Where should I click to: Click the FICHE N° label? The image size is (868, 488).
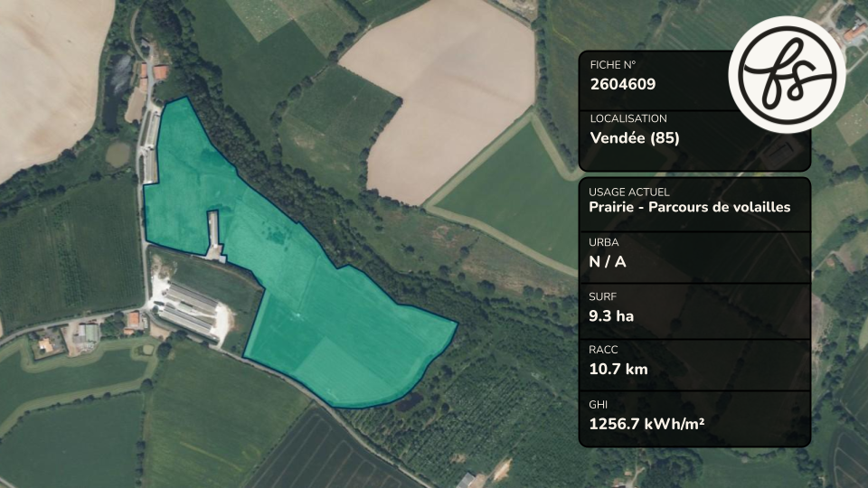tap(613, 65)
